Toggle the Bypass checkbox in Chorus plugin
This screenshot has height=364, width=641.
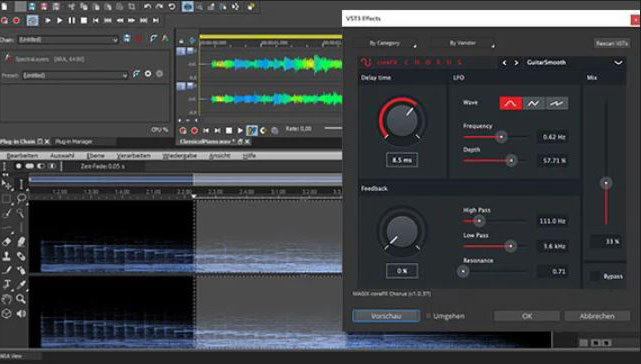coord(595,276)
